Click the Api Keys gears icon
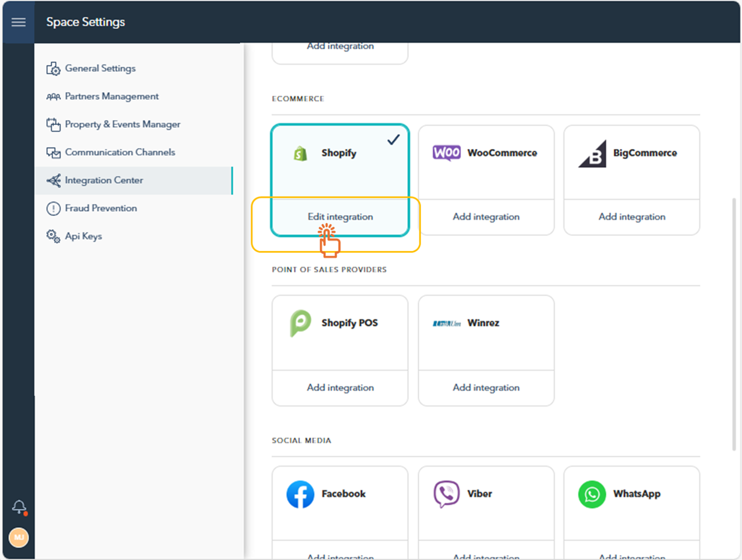Screen dimensions: 742x560 pos(53,236)
